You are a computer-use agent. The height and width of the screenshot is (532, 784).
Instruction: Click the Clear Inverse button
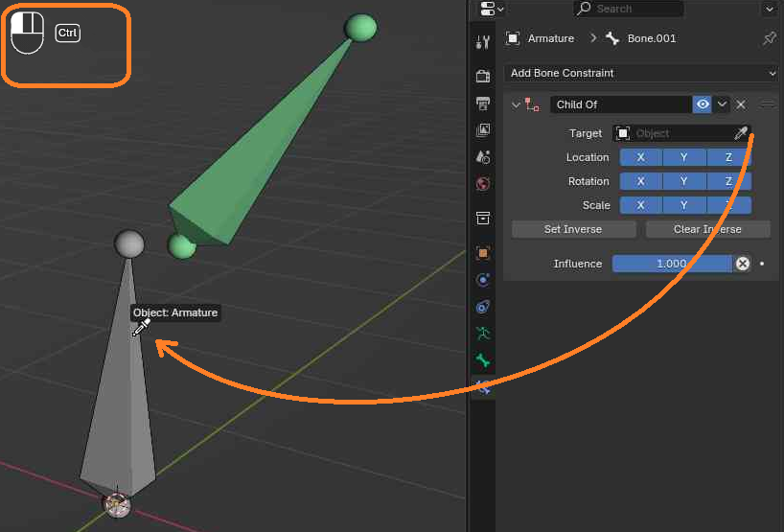[x=707, y=229]
